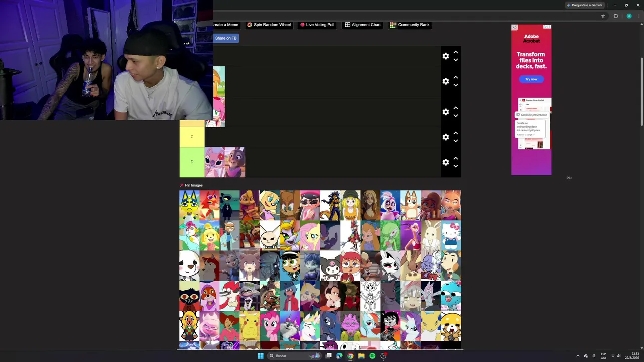
Task: Open settings gear for the C tier row
Action: click(x=446, y=137)
